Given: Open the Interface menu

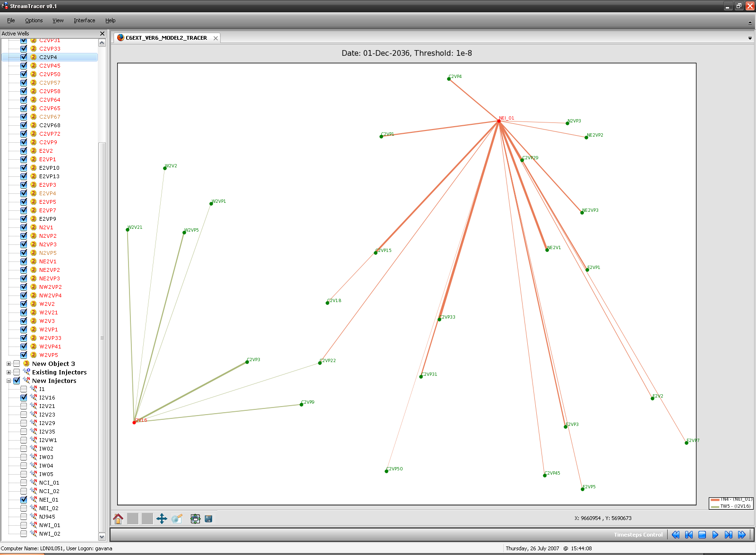Looking at the screenshot, I should 84,20.
